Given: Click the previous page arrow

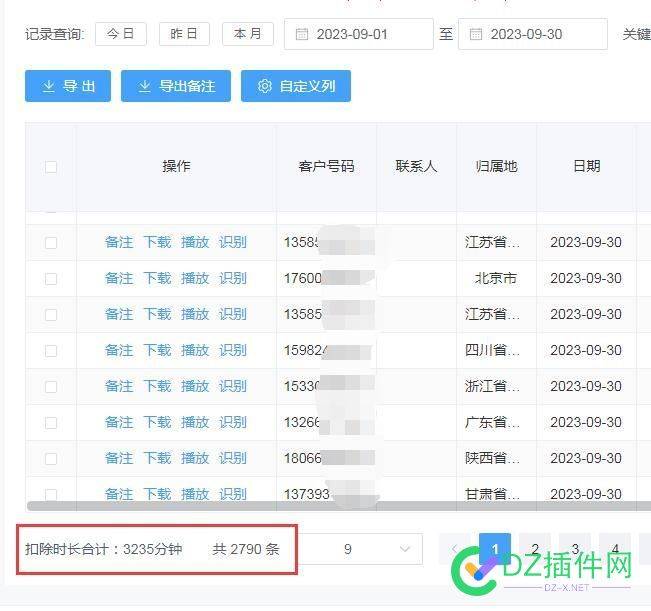Looking at the screenshot, I should tap(455, 549).
